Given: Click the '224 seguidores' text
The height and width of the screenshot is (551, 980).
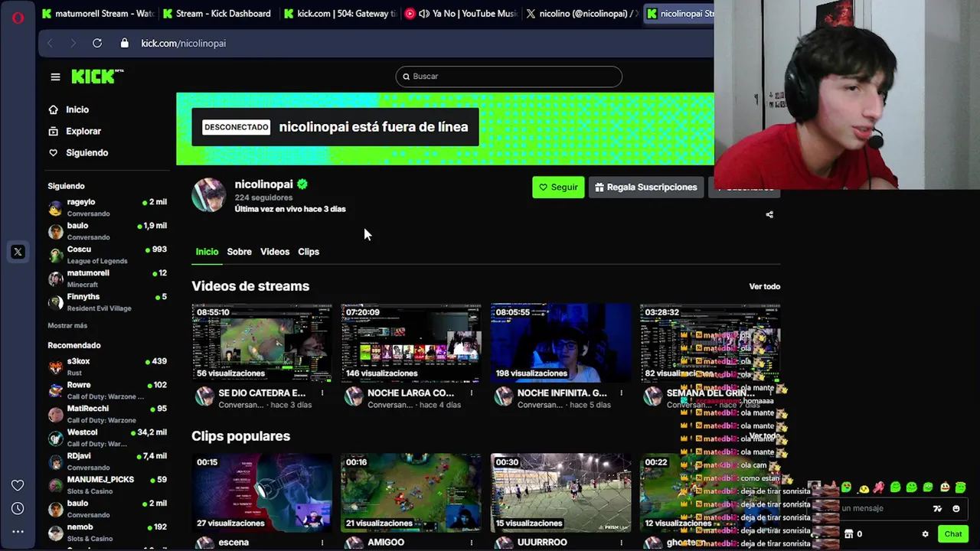Looking at the screenshot, I should [263, 197].
